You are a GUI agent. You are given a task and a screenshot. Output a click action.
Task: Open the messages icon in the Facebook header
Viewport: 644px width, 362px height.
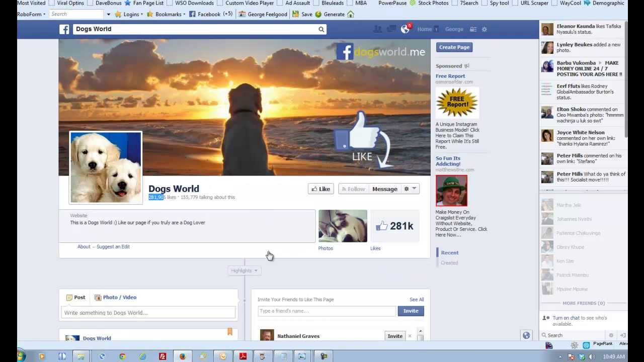tap(391, 29)
